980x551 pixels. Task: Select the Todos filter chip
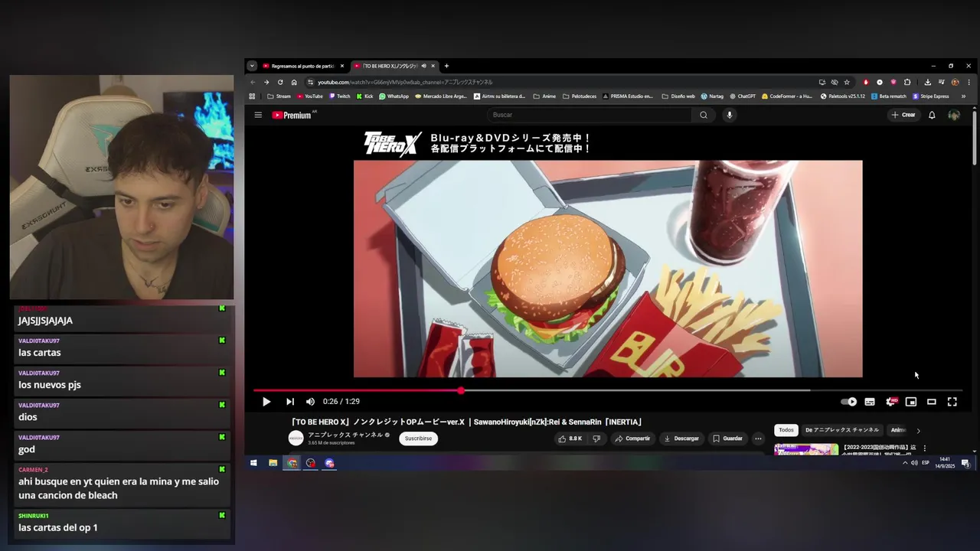tap(786, 430)
